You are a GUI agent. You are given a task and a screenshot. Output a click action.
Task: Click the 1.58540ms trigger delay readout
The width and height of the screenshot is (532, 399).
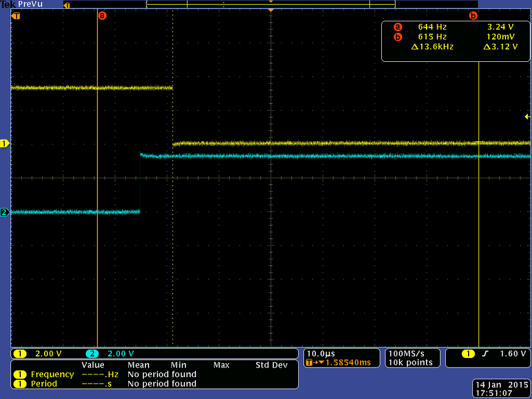(348, 363)
